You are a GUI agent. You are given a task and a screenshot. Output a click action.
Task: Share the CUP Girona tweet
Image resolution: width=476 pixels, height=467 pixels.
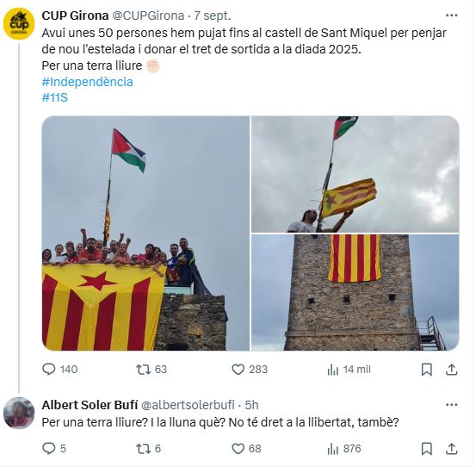click(451, 370)
